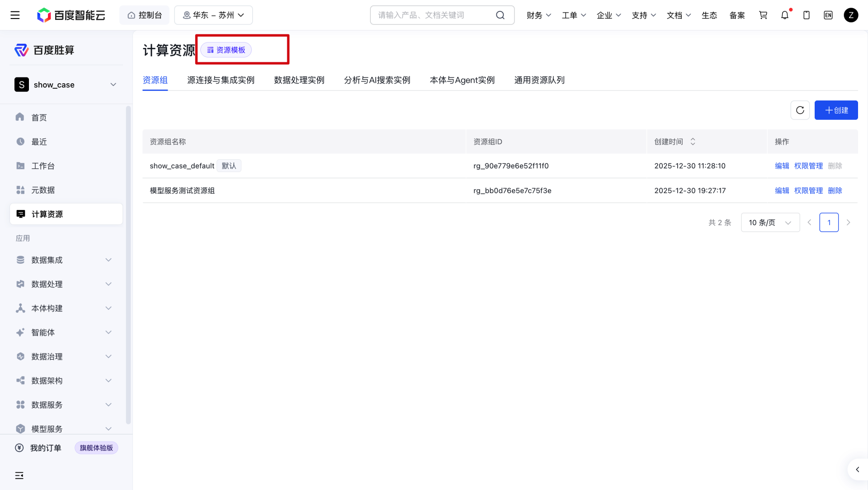Open the shopping cart icon

(x=763, y=15)
